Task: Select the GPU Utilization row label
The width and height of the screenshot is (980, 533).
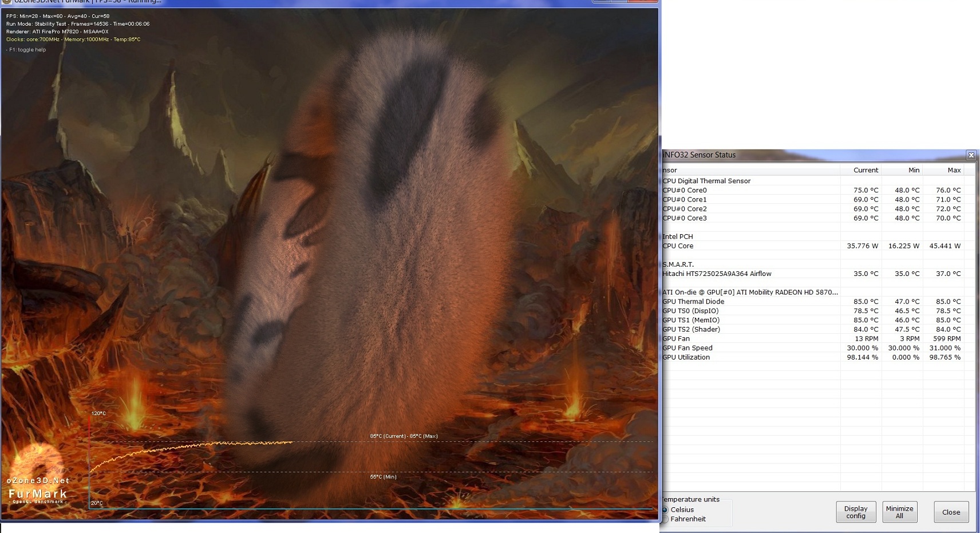Action: click(686, 357)
